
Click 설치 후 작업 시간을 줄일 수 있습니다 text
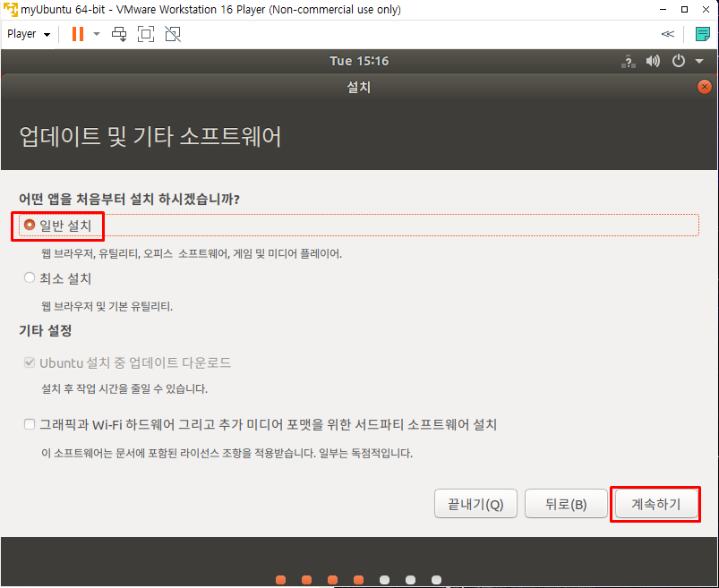coord(124,389)
